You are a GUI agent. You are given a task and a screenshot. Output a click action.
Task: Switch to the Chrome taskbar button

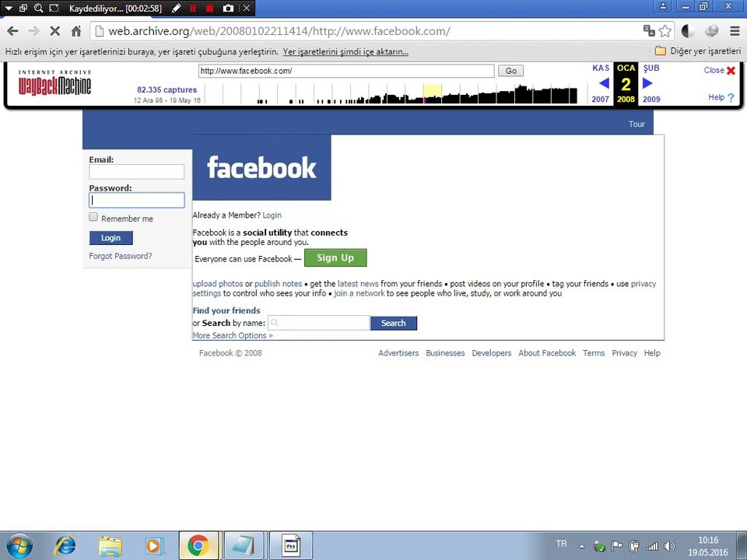(x=198, y=546)
